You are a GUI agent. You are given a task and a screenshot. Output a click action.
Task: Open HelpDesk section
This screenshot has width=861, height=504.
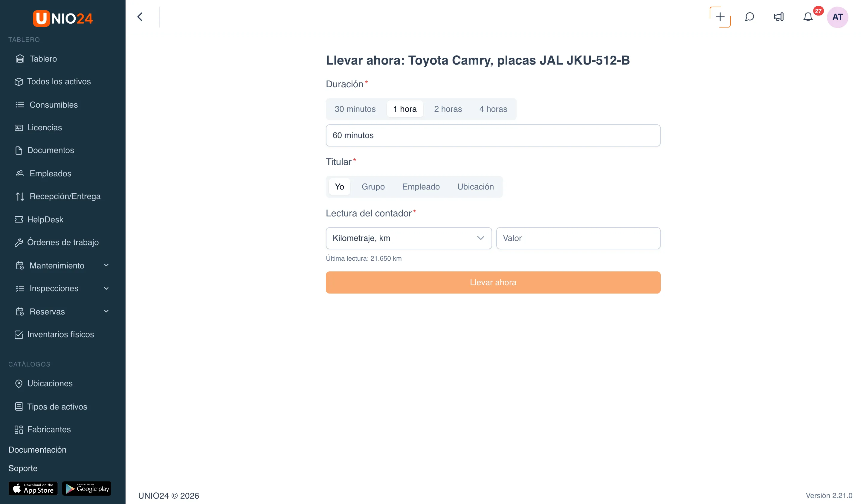click(39, 219)
